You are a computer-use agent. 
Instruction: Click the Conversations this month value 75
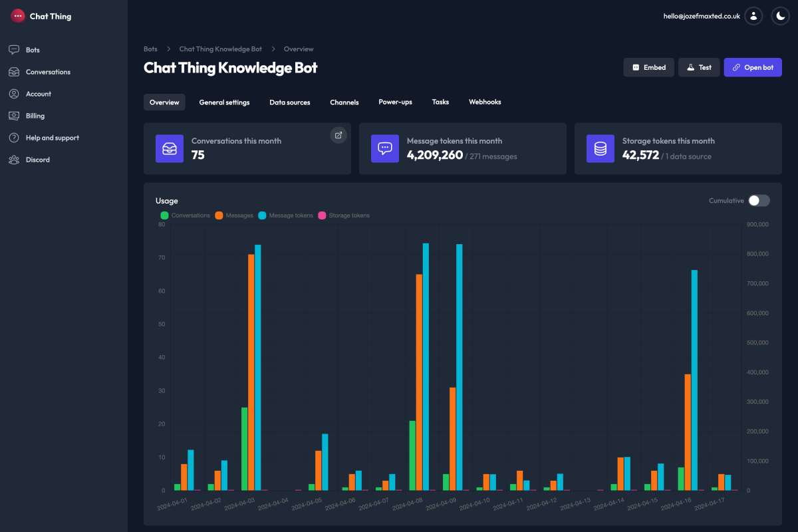coord(198,155)
